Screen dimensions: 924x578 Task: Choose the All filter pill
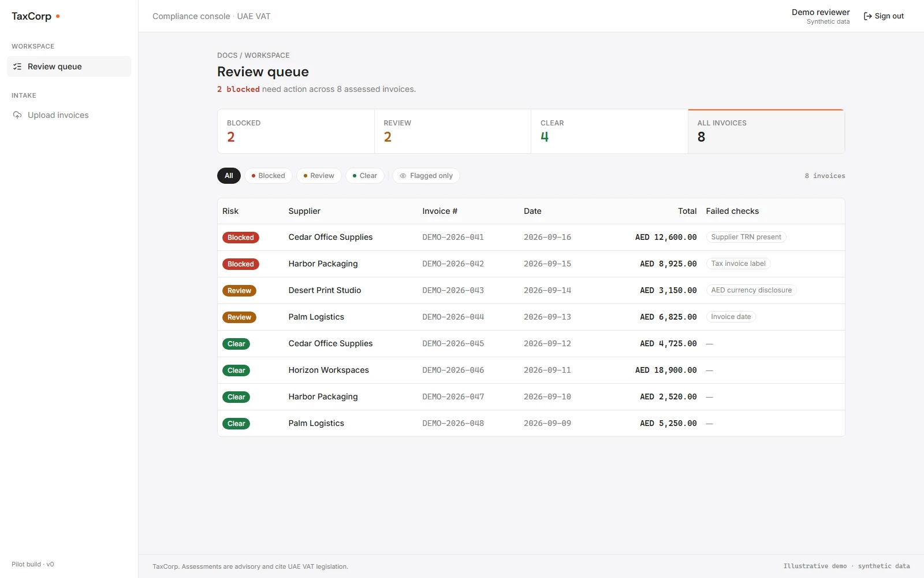click(x=229, y=176)
